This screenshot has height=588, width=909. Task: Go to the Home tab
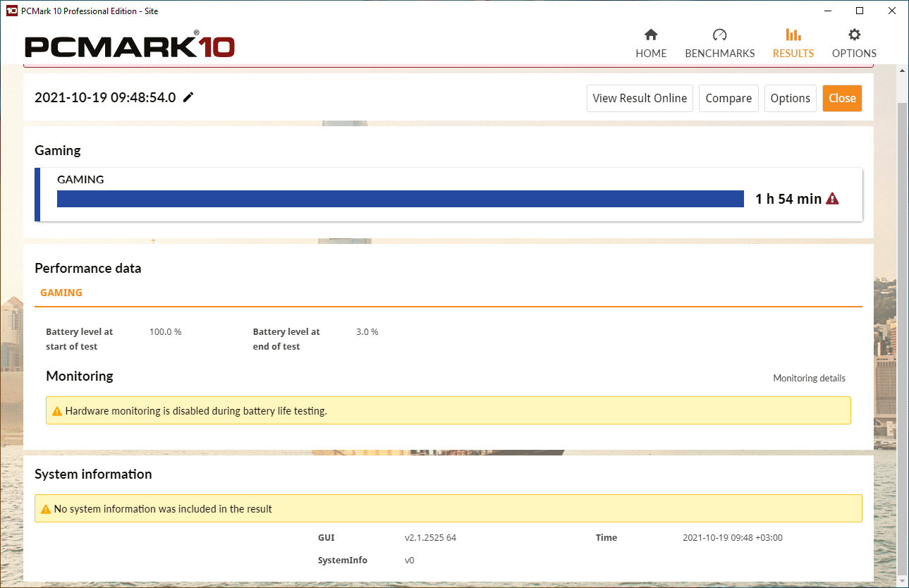(651, 44)
